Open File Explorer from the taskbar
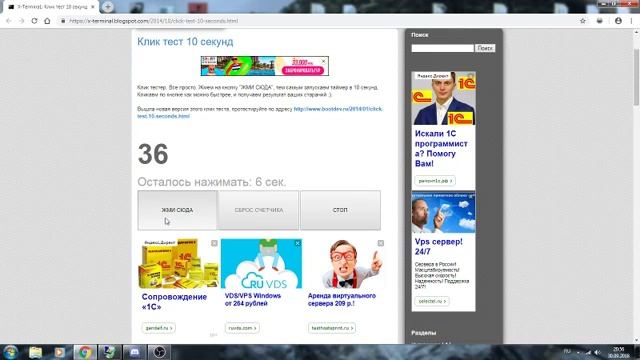 [36, 352]
